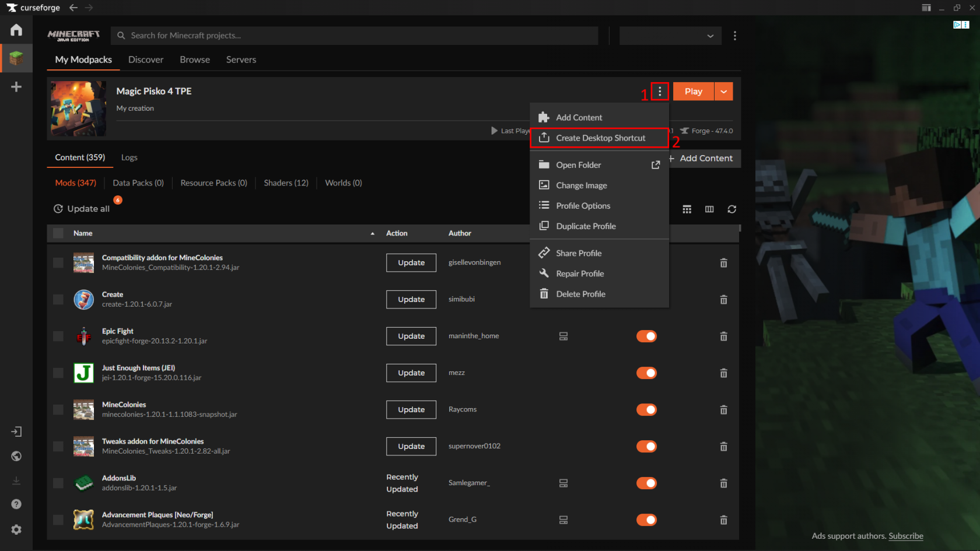Open CurseForge Settings via the gear icon
Image resolution: width=980 pixels, height=551 pixels.
click(x=16, y=529)
